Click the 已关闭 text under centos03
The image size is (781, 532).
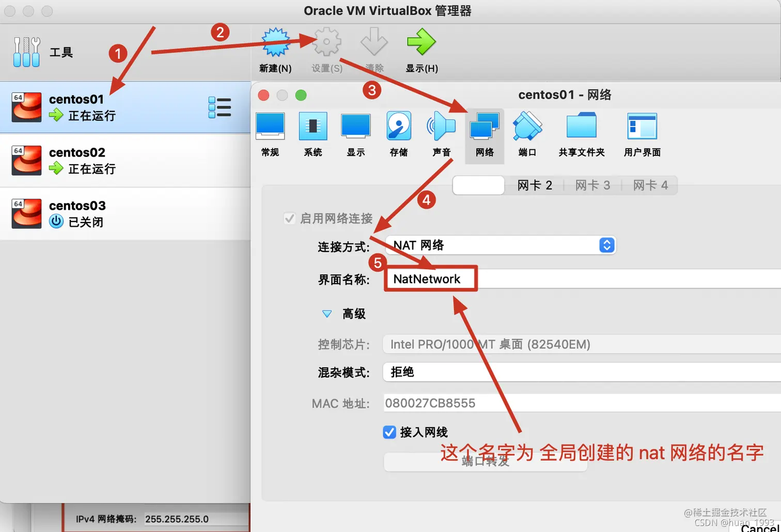(86, 222)
